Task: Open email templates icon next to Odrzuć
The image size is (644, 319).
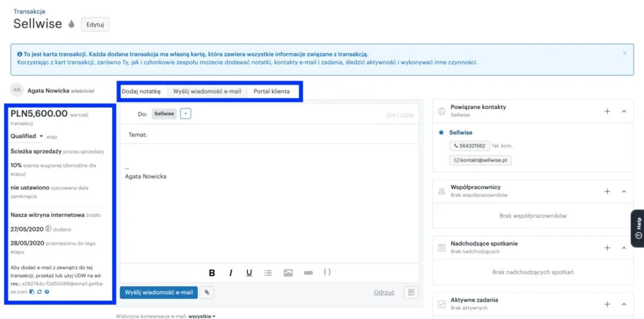Action: pos(411,292)
